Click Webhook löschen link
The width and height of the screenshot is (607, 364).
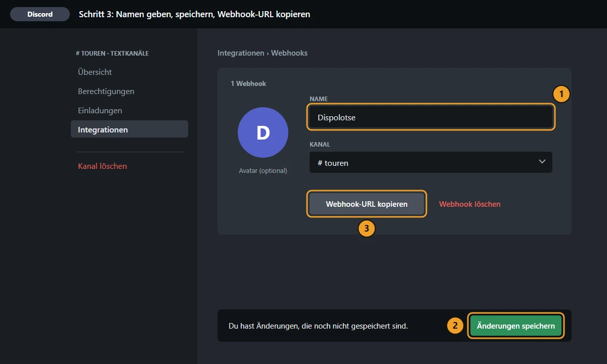click(470, 204)
